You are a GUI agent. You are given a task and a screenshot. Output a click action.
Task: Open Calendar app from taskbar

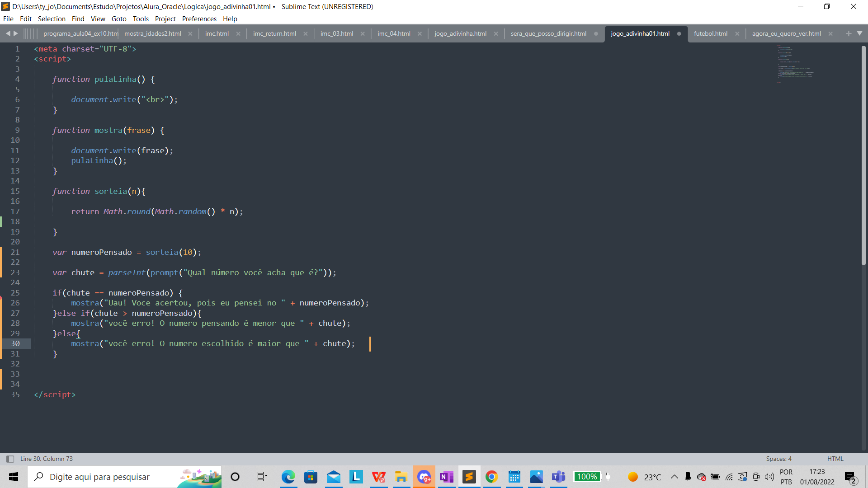514,477
